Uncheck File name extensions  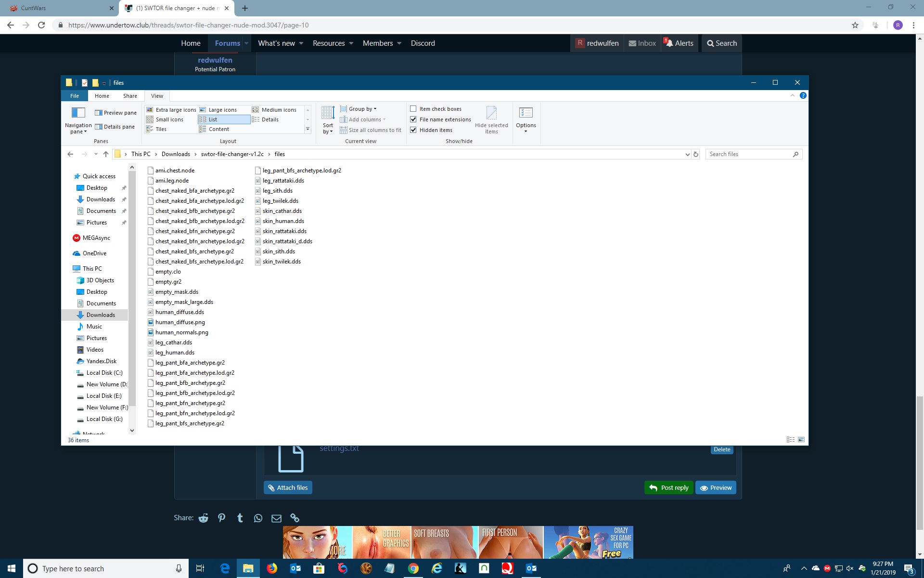coord(413,119)
